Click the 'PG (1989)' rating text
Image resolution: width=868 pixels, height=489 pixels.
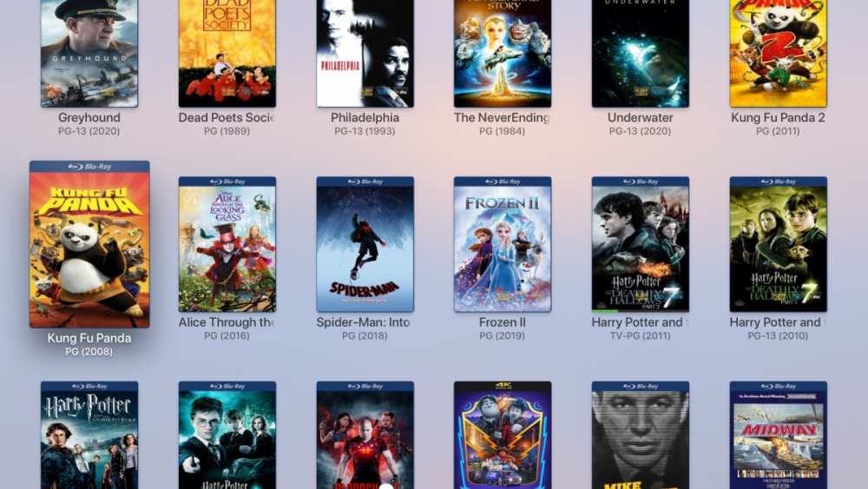pos(227,131)
